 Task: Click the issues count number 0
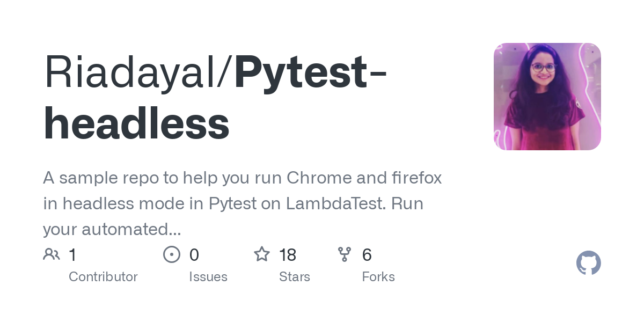tap(194, 255)
